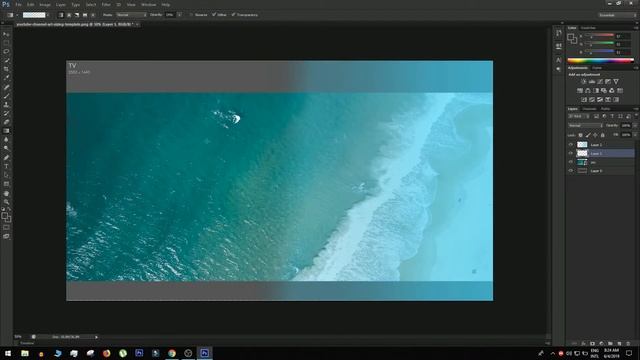Viewport: 640px width, 360px height.
Task: Select the Pen tool
Action: (x=6, y=158)
